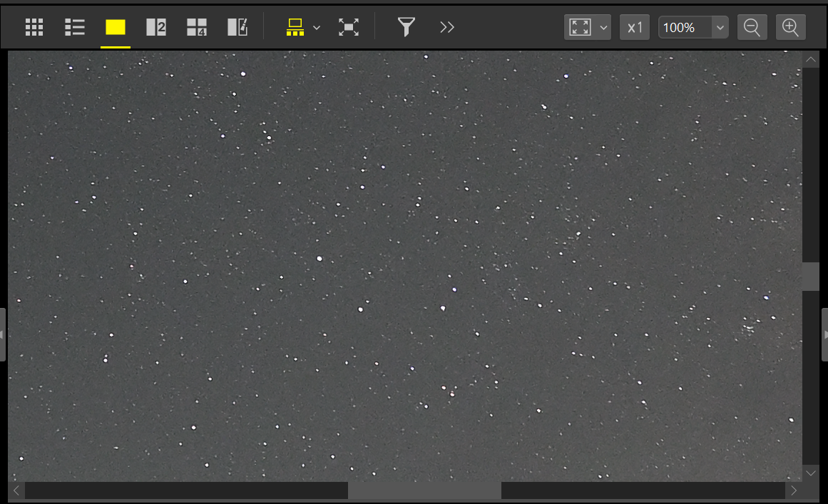This screenshot has height=504, width=828.
Task: Click the horizontal scrollbar thumb
Action: [x=424, y=490]
